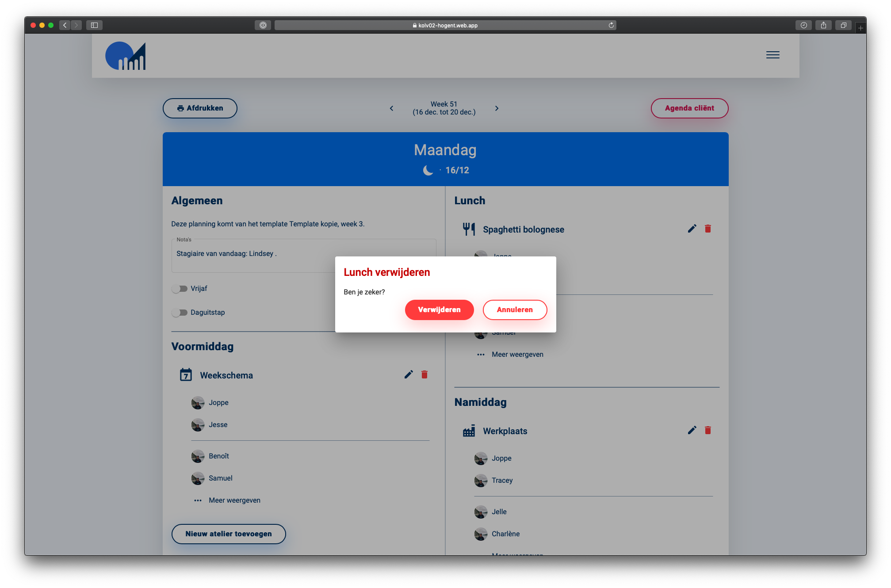Cancel dialog with Annuleren button
This screenshot has height=588, width=891.
pyautogui.click(x=515, y=309)
